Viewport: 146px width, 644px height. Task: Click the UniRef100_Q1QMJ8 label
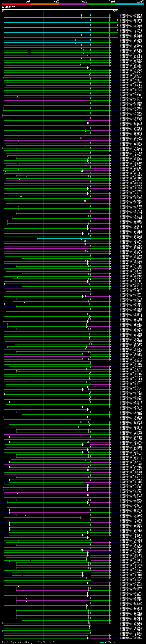click(131, 100)
